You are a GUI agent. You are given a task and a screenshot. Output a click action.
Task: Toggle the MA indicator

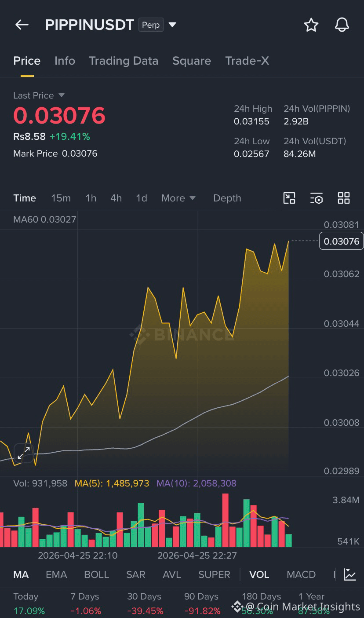[x=21, y=574]
